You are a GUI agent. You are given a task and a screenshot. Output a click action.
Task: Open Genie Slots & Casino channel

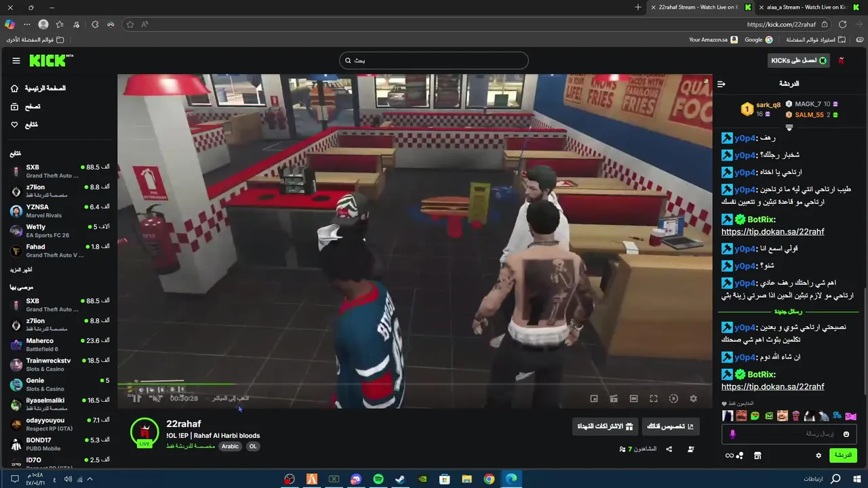pyautogui.click(x=60, y=384)
